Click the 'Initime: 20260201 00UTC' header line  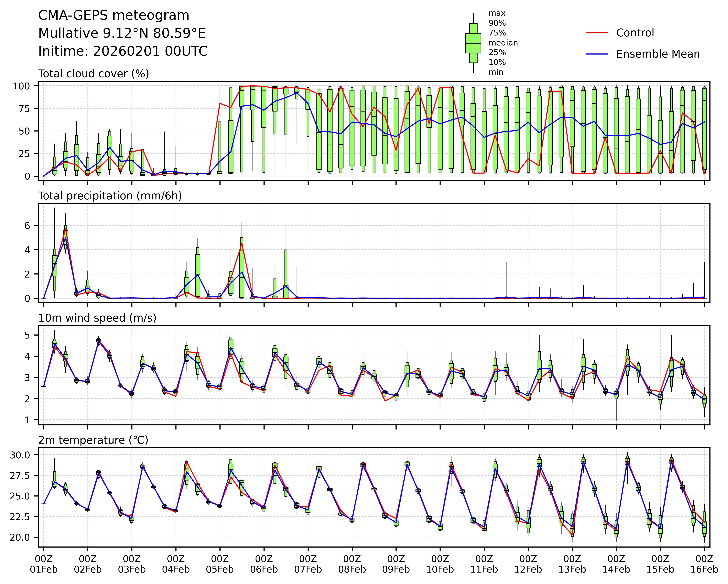123,51
